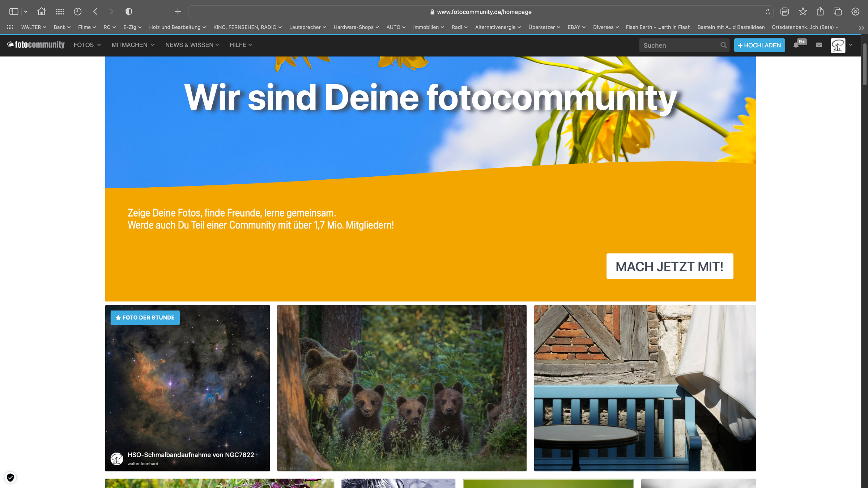Click the fotocommunity logo

tap(36, 44)
